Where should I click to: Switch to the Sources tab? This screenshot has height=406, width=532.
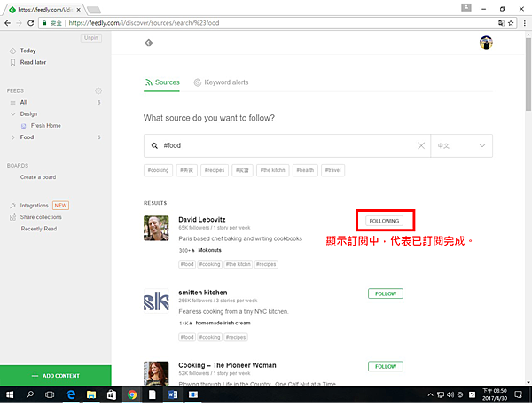(162, 82)
